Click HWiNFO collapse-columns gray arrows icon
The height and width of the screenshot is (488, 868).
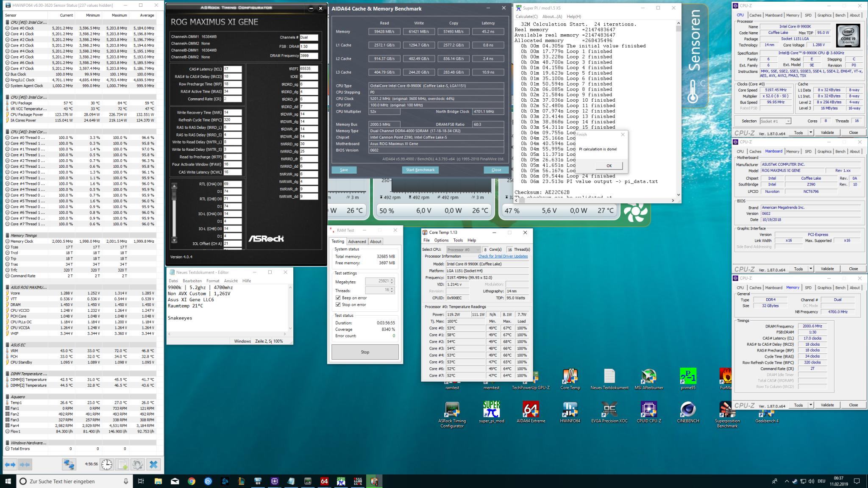pyautogui.click(x=25, y=465)
